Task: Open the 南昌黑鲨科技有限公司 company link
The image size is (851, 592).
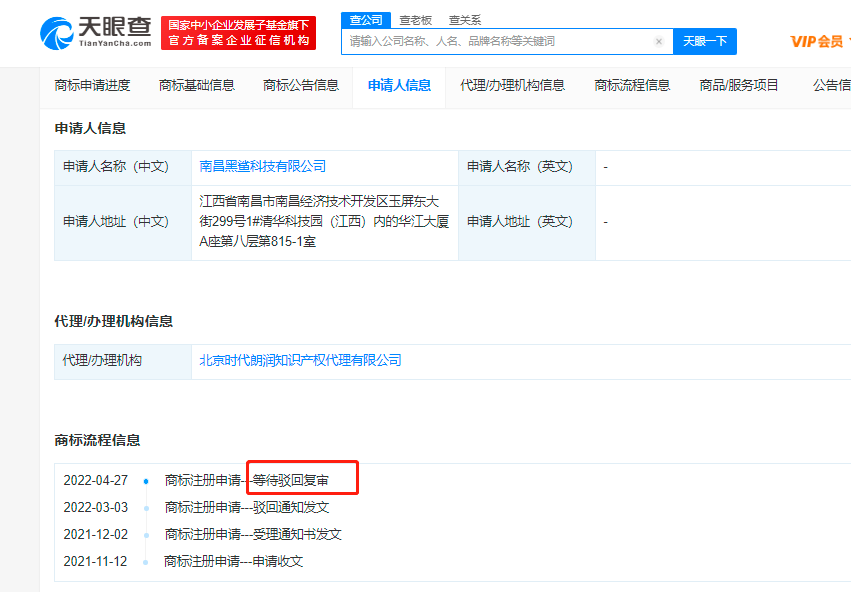Action: tap(263, 166)
